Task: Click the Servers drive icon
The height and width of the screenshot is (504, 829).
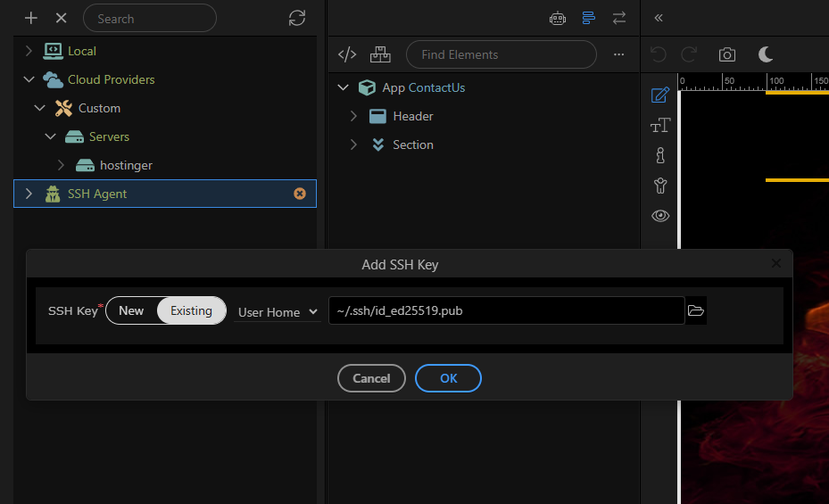Action: click(x=75, y=136)
